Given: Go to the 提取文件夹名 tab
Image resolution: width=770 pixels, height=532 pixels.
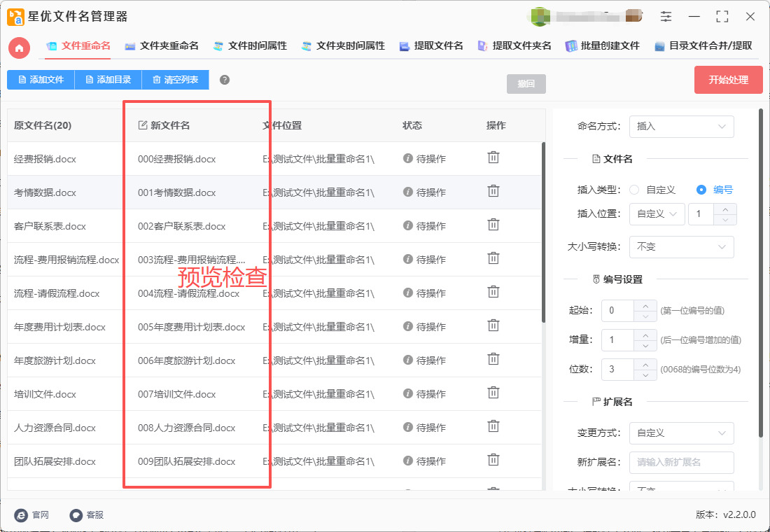Looking at the screenshot, I should click(x=514, y=46).
